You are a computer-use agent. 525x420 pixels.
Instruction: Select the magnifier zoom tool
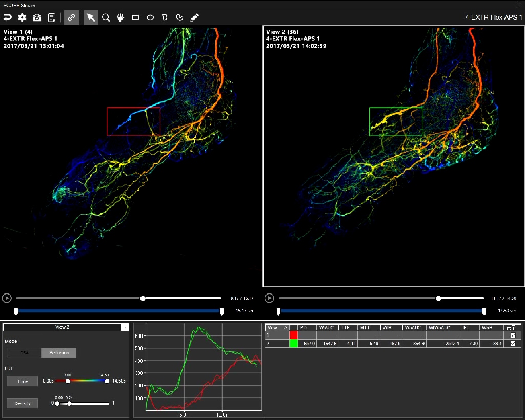(x=106, y=17)
